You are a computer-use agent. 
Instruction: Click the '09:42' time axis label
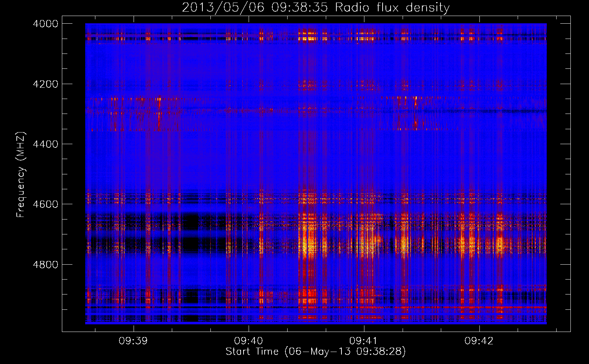(479, 341)
